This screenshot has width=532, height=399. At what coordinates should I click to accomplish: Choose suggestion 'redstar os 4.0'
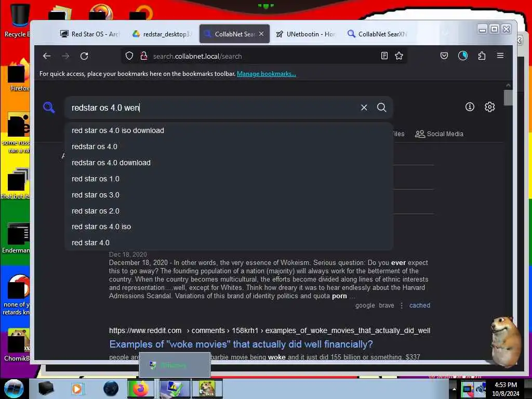[229, 147]
